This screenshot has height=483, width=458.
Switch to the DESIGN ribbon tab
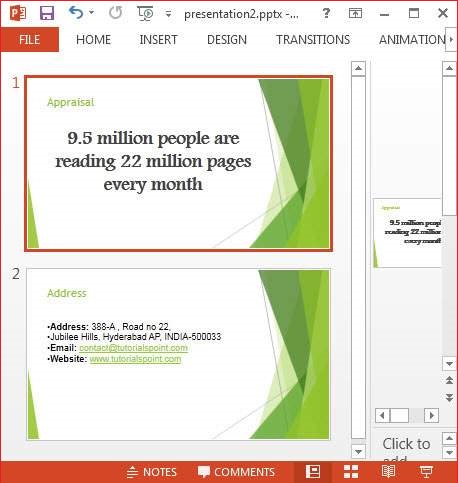point(227,40)
